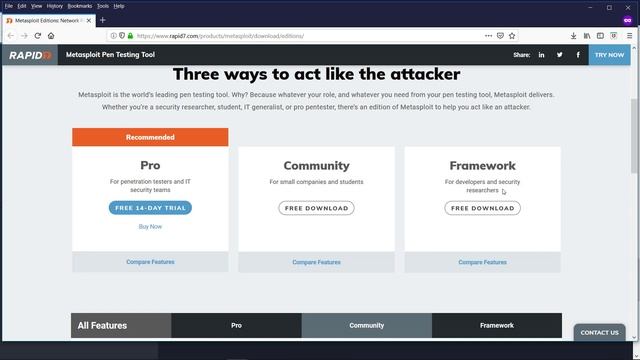The image size is (640, 360).
Task: Toggle the sidebar icon in toolbar
Action: pyautogui.click(x=600, y=36)
